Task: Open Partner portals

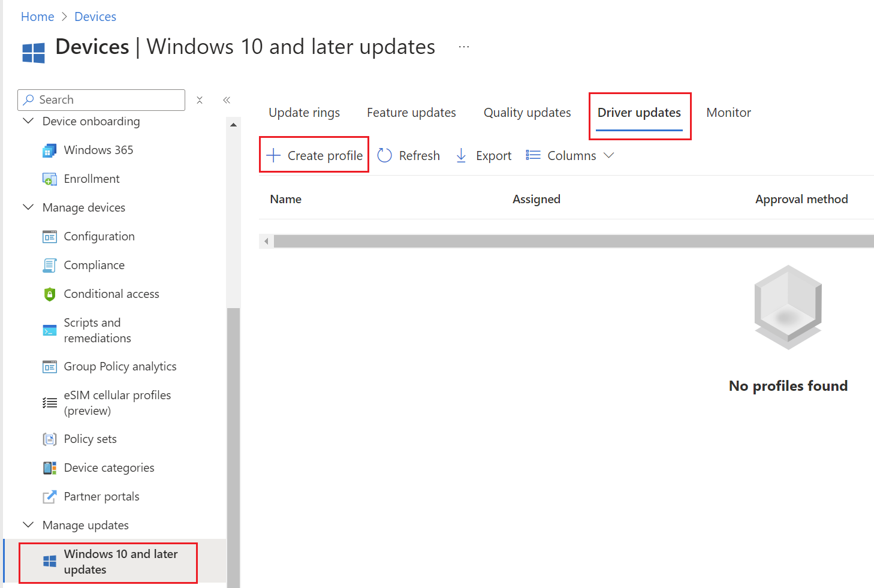Action: [x=101, y=496]
